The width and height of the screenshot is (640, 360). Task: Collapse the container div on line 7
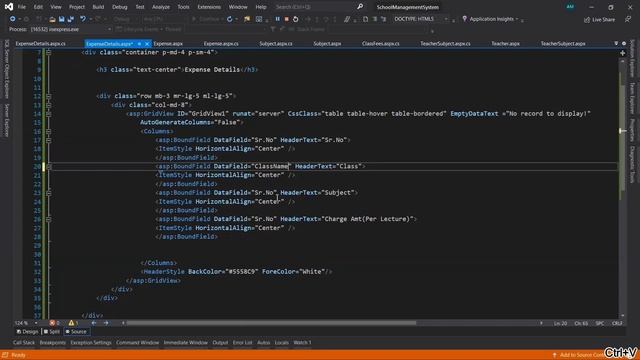click(49, 52)
